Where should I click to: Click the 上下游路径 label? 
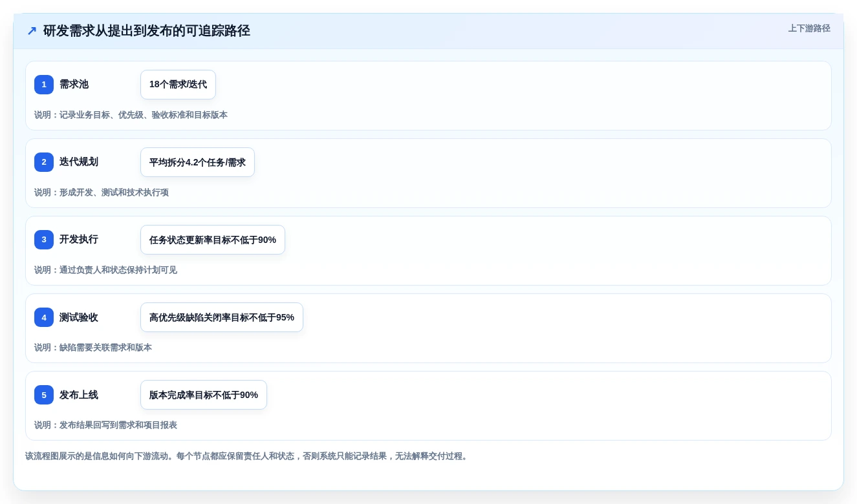point(809,28)
